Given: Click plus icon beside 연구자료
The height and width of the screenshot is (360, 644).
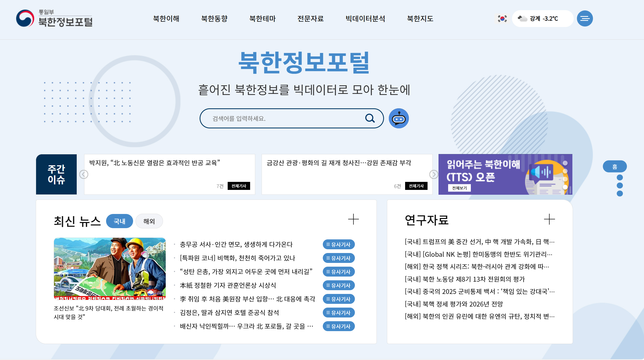Looking at the screenshot, I should 549,219.
